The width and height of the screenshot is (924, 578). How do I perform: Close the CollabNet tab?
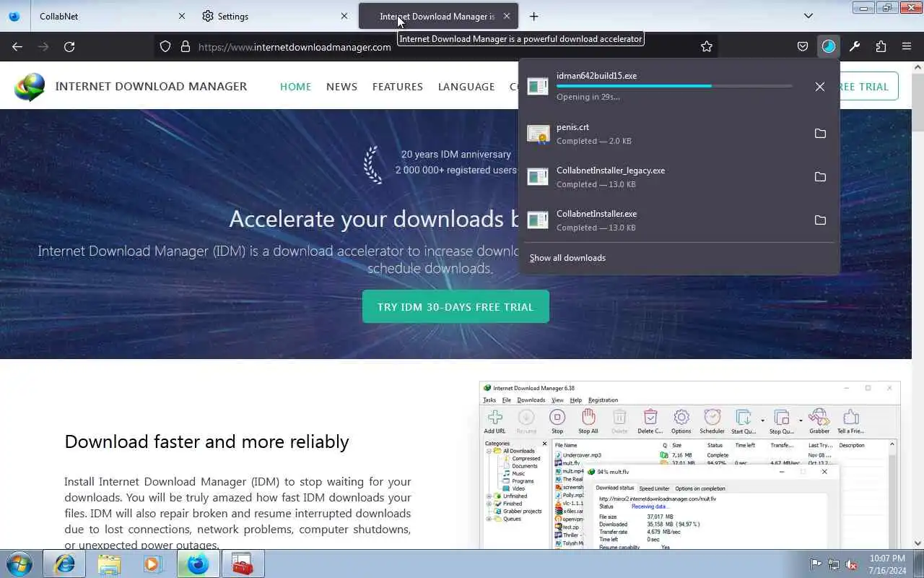coord(182,16)
